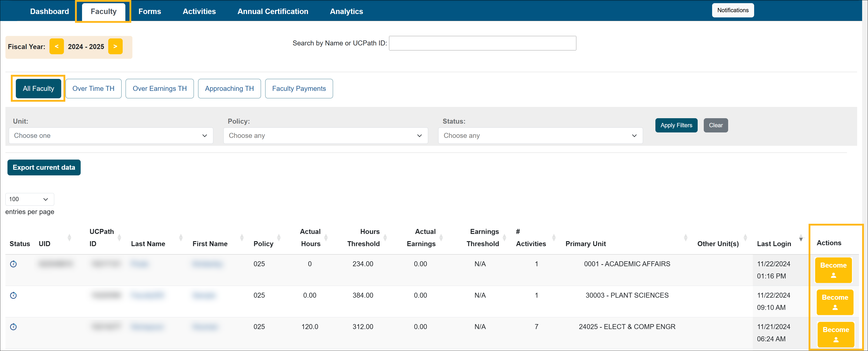Click '0001 - ACADEMIC AFFAIRS' primary unit cell
Screen dimensions: 868x351
627,264
